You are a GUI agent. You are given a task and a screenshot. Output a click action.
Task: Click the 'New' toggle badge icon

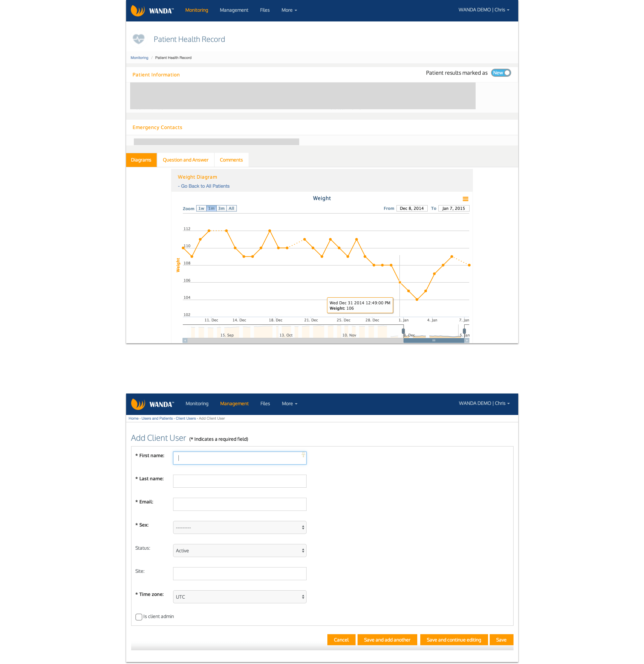coord(500,73)
